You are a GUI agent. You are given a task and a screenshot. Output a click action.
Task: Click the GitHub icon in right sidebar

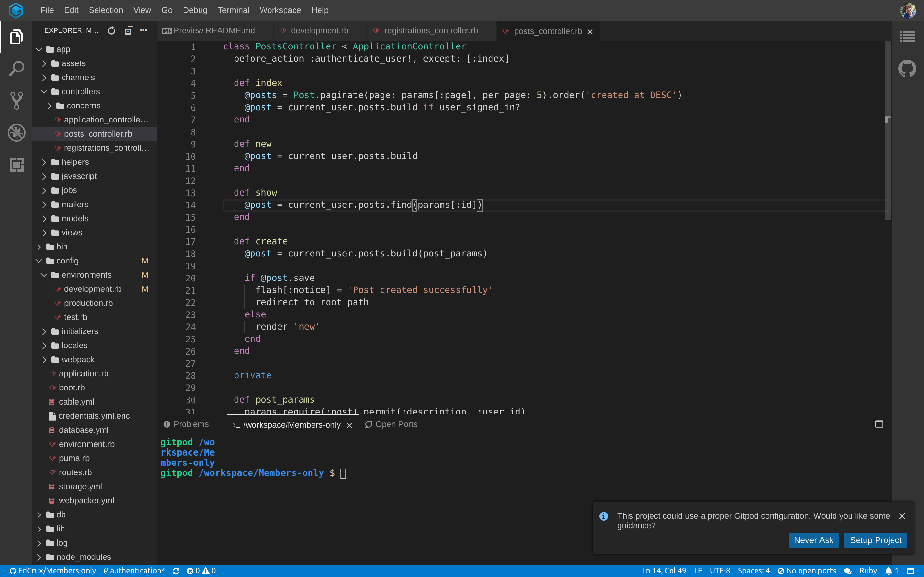tap(907, 69)
